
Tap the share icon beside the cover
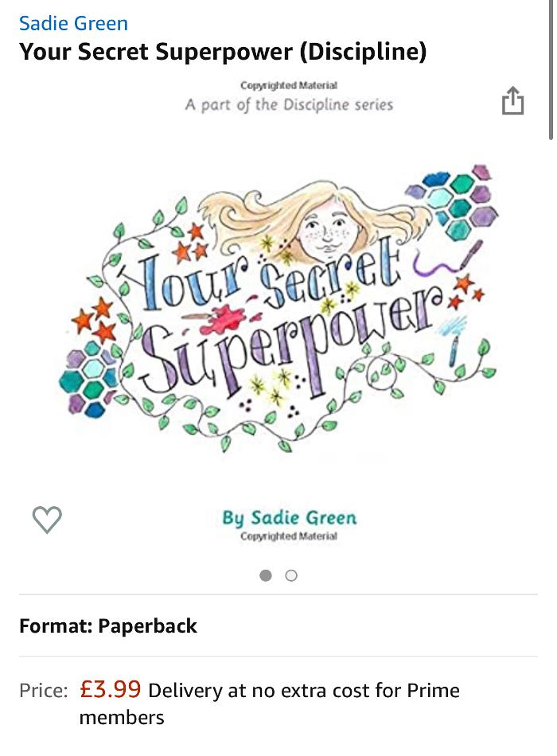512,100
